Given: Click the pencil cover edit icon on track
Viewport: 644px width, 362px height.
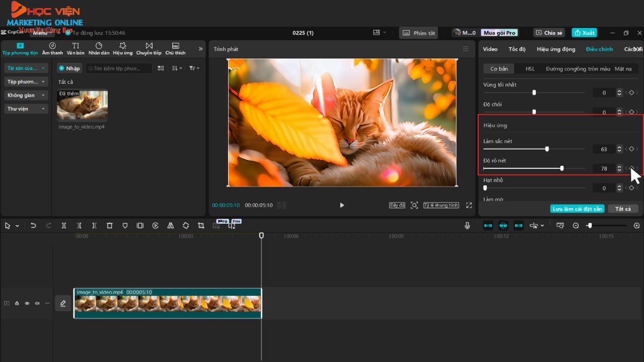Looking at the screenshot, I should (x=63, y=304).
